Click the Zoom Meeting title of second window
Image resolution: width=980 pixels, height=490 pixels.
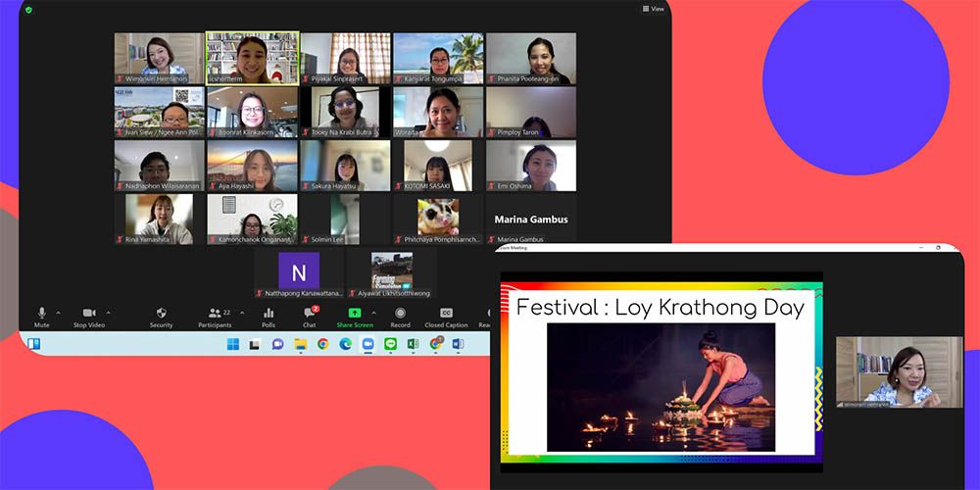point(513,248)
